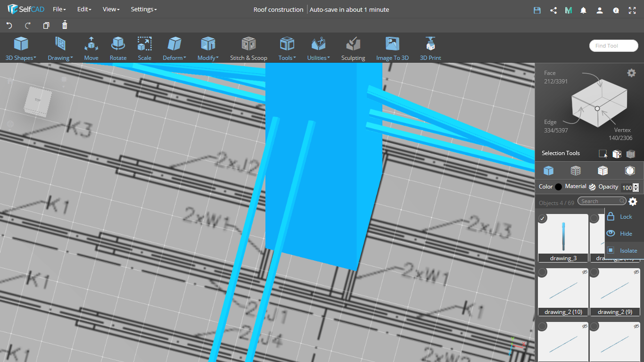The width and height of the screenshot is (644, 362).
Task: Switch to wireframe rendering mode
Action: pyautogui.click(x=575, y=170)
